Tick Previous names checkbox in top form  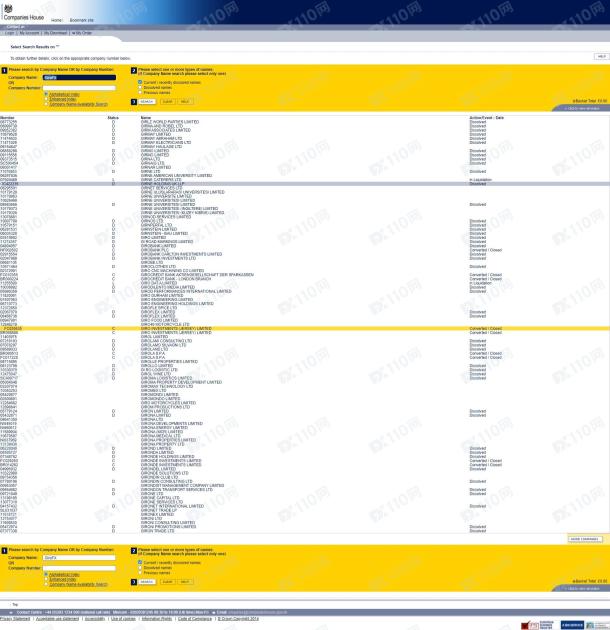pyautogui.click(x=140, y=92)
